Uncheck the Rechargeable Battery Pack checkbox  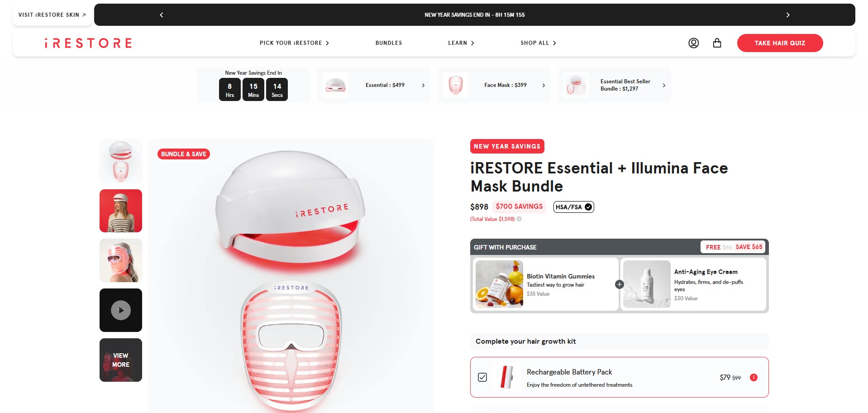point(482,377)
